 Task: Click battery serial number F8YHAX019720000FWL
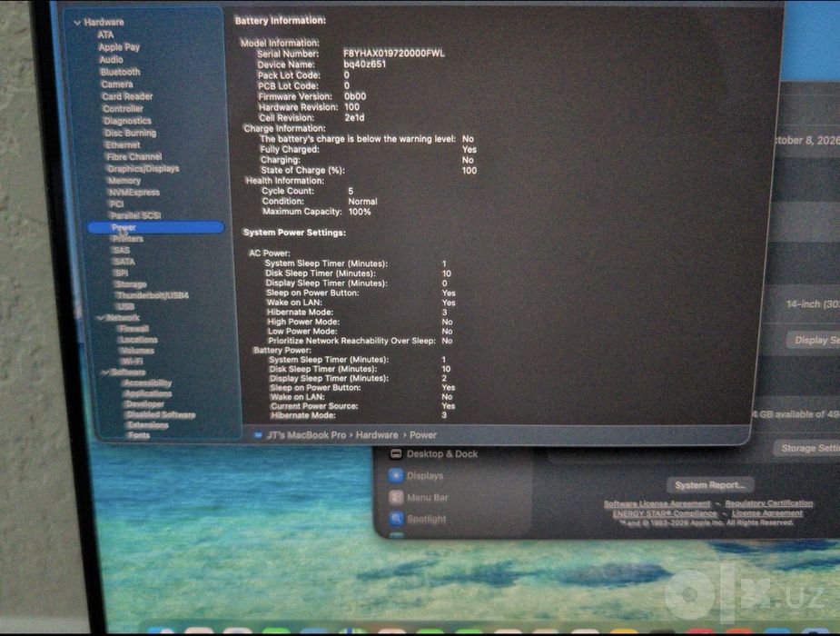coord(394,53)
